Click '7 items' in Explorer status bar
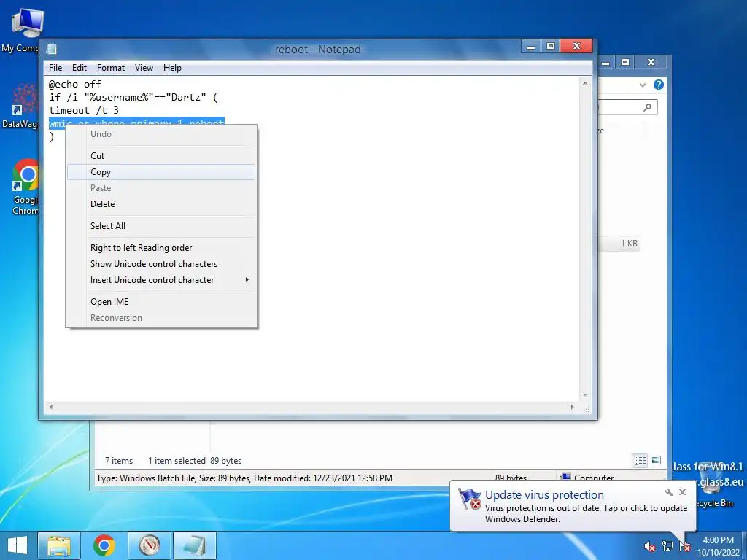 [119, 461]
